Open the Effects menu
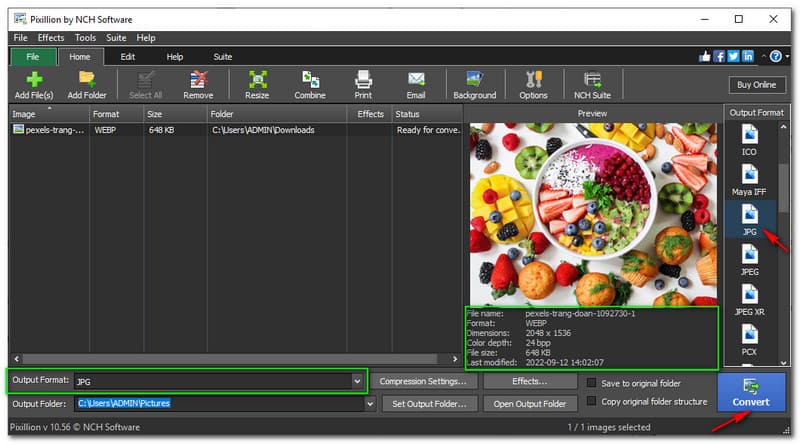800x444 pixels. tap(50, 38)
